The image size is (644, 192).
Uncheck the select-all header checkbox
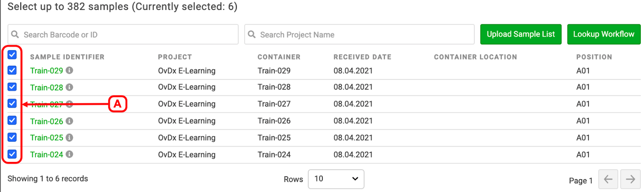pyautogui.click(x=12, y=55)
